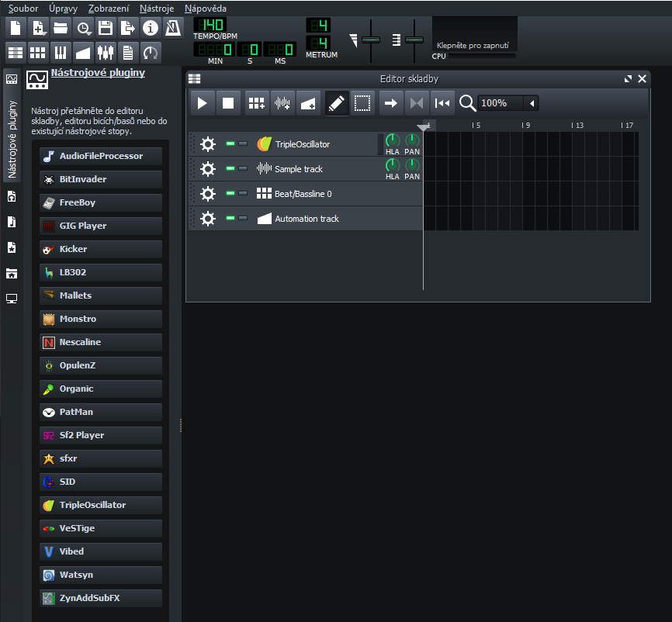
Task: Open the recently opened projects dropdown
Action: [x=83, y=28]
